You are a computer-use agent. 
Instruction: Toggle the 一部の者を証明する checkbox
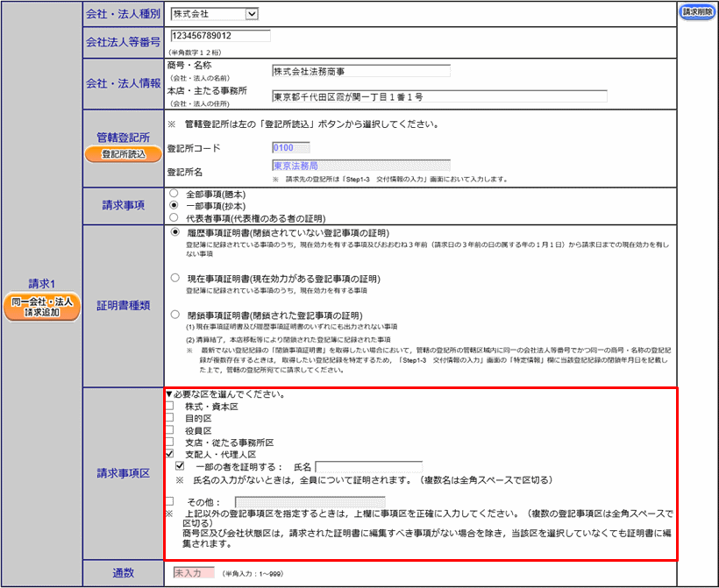180,467
